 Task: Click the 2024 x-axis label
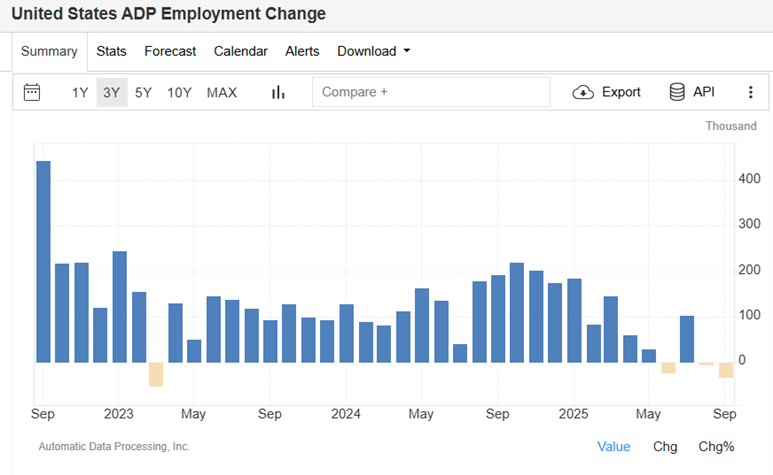click(346, 414)
